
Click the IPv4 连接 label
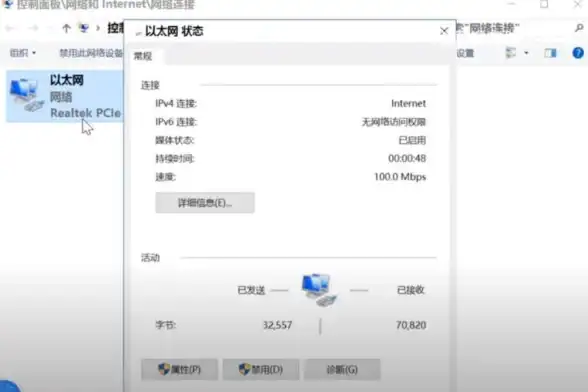[176, 104]
